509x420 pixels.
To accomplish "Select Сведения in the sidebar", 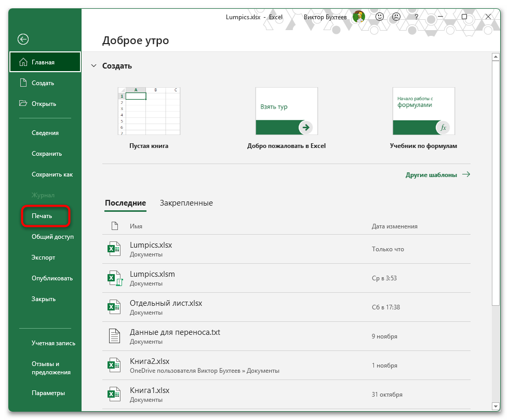I will [x=45, y=132].
